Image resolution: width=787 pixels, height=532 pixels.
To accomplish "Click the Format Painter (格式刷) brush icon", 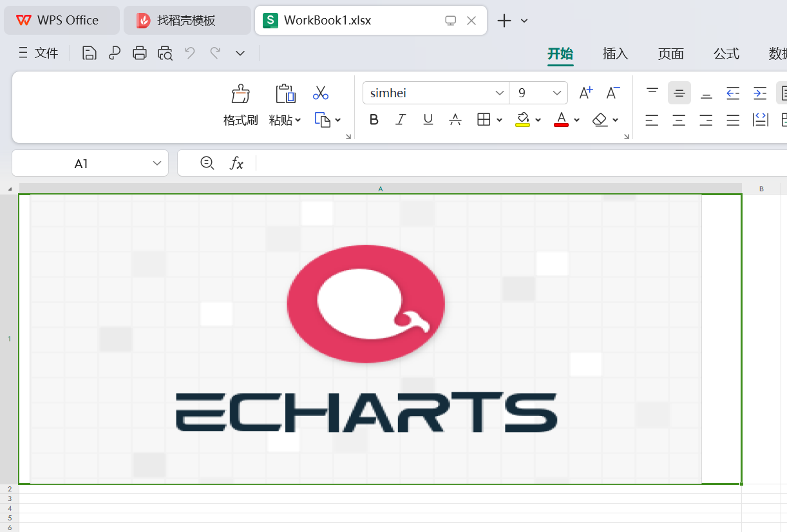I will 241,94.
